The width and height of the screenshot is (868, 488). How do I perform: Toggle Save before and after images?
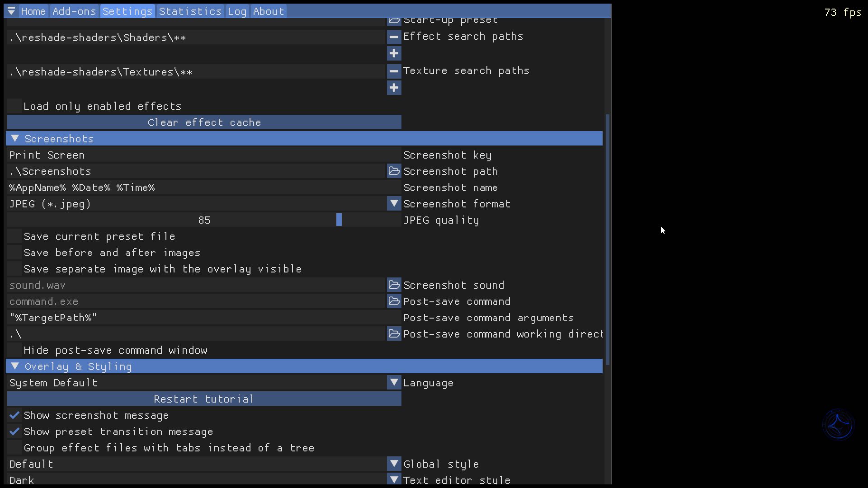[x=14, y=253]
